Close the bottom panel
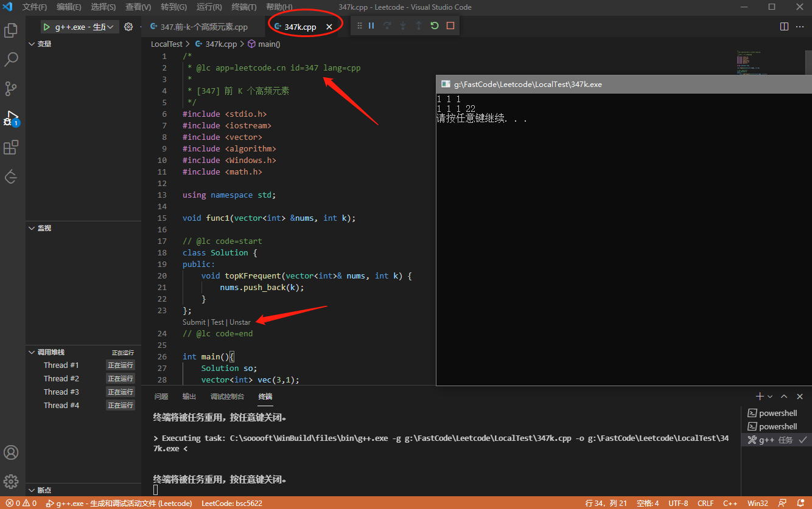812x509 pixels. (x=800, y=396)
